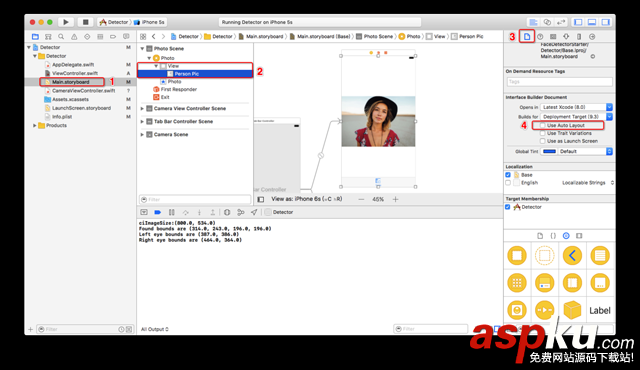Uncheck the Base localization checkbox

[508, 175]
